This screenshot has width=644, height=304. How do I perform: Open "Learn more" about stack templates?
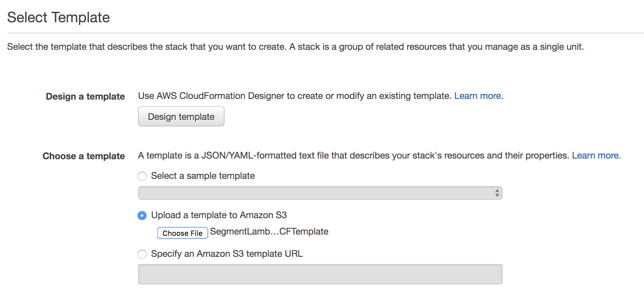[596, 155]
